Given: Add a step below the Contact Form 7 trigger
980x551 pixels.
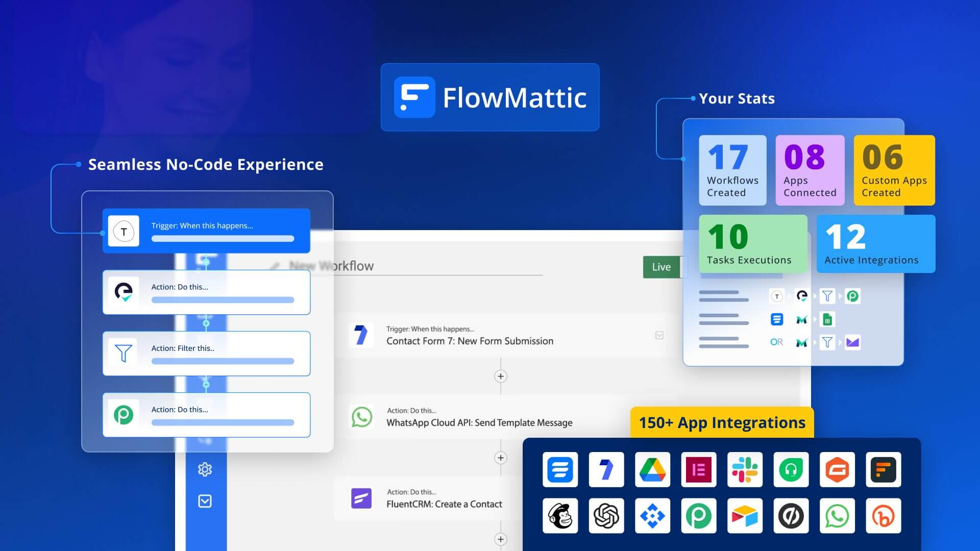Looking at the screenshot, I should point(501,376).
